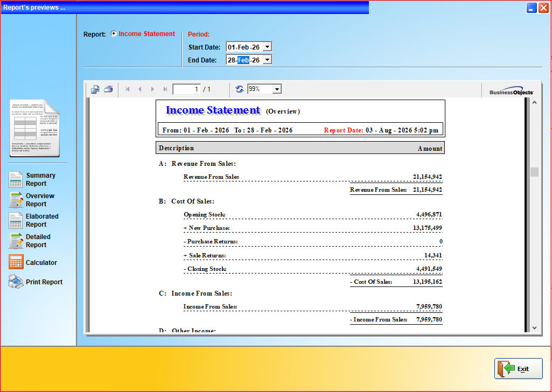Click the Cost Of Sales total 13,195,162
Viewport: 552px width, 392px height.
click(x=428, y=282)
